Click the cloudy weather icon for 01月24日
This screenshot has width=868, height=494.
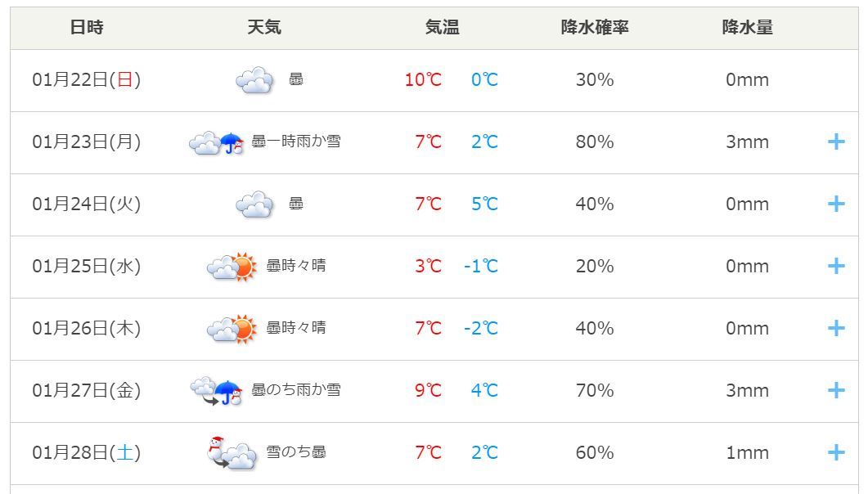pos(254,204)
